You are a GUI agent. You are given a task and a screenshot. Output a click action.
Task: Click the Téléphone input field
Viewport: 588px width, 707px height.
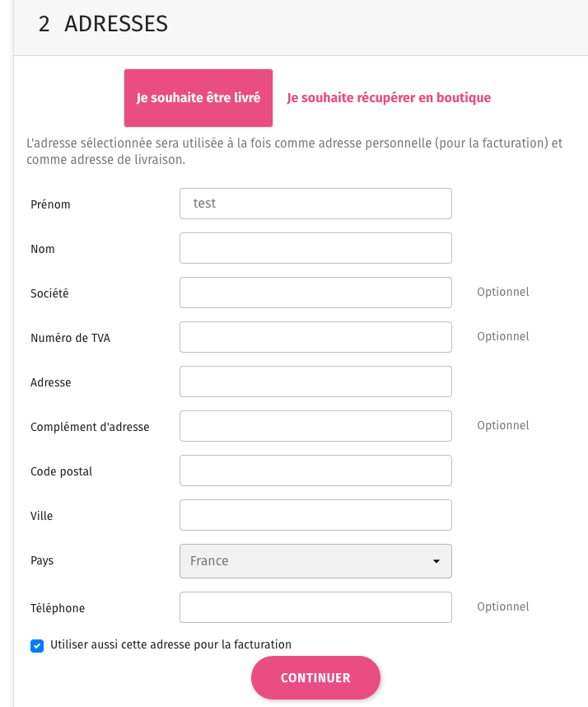(x=315, y=607)
